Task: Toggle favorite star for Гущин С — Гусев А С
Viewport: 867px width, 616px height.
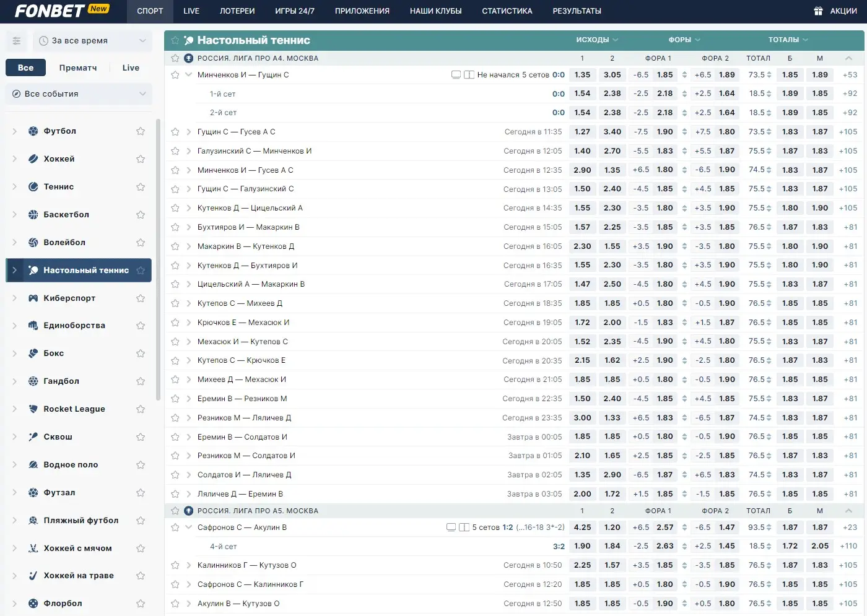Action: click(175, 132)
